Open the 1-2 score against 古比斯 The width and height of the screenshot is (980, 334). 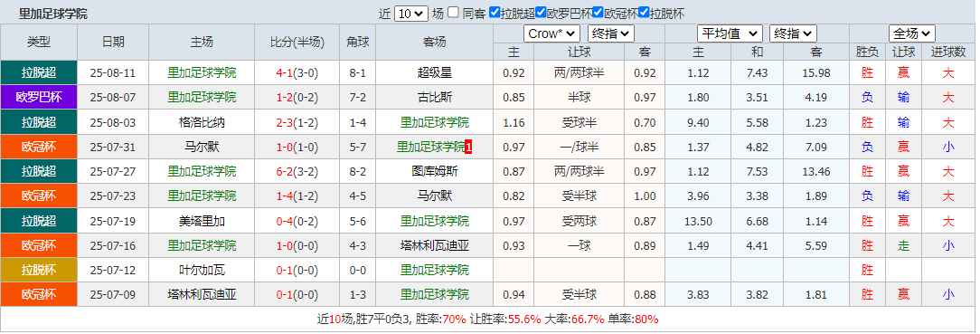285,98
